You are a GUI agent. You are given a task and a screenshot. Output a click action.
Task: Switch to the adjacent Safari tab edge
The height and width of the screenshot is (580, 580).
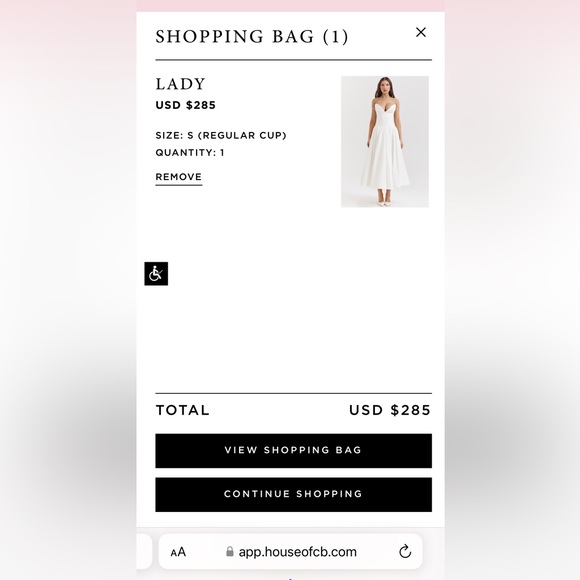[144, 552]
